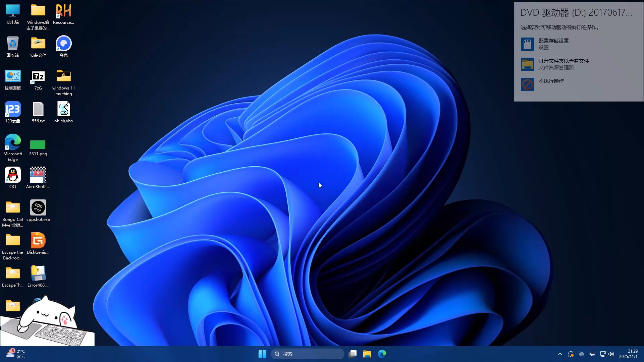Choose 打开文件夹以查看文件 option

tap(563, 64)
